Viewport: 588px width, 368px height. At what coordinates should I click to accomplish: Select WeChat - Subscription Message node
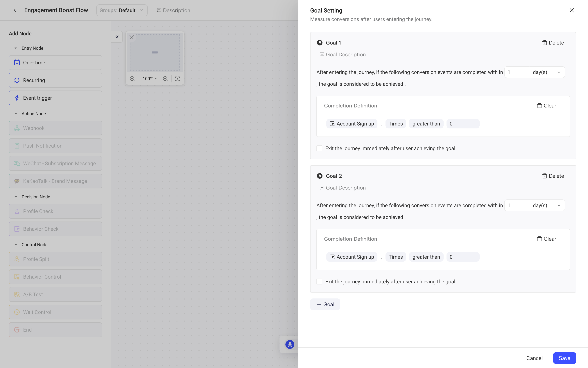tap(55, 163)
